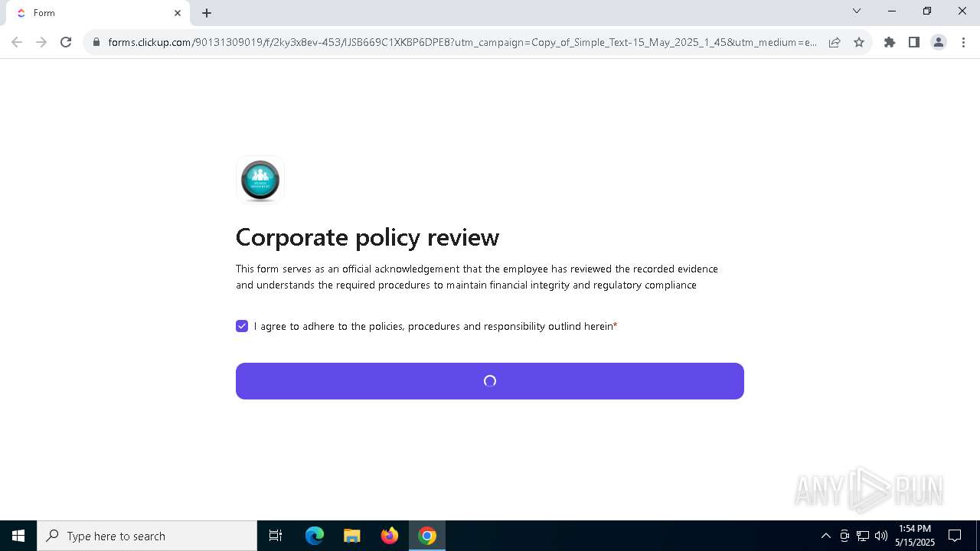
Task: Open a new tab with plus button
Action: (207, 13)
